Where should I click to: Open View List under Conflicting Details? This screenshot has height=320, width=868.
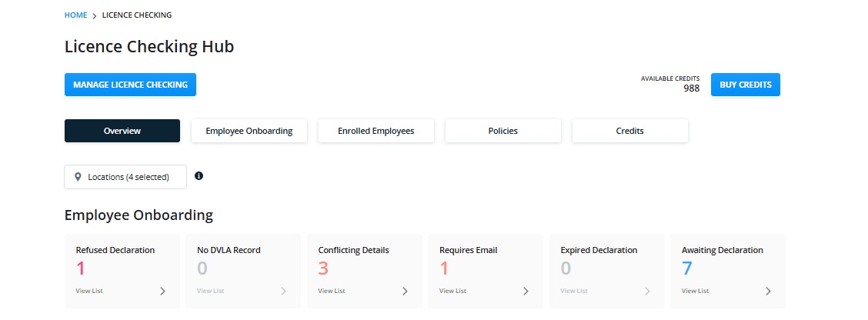332,291
